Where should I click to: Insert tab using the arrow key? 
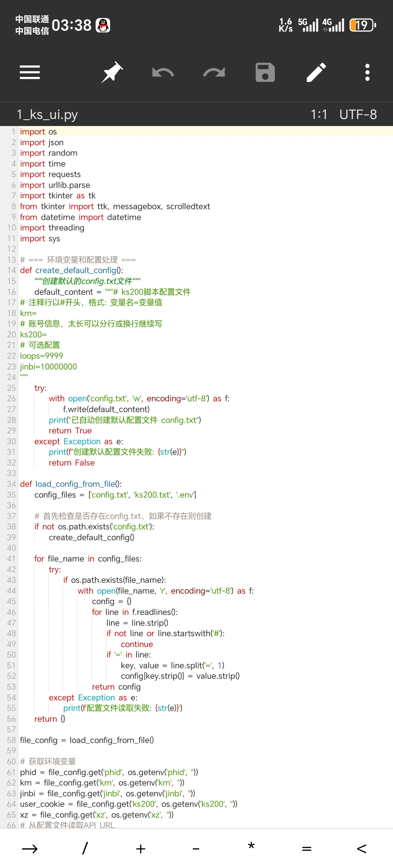[30, 848]
